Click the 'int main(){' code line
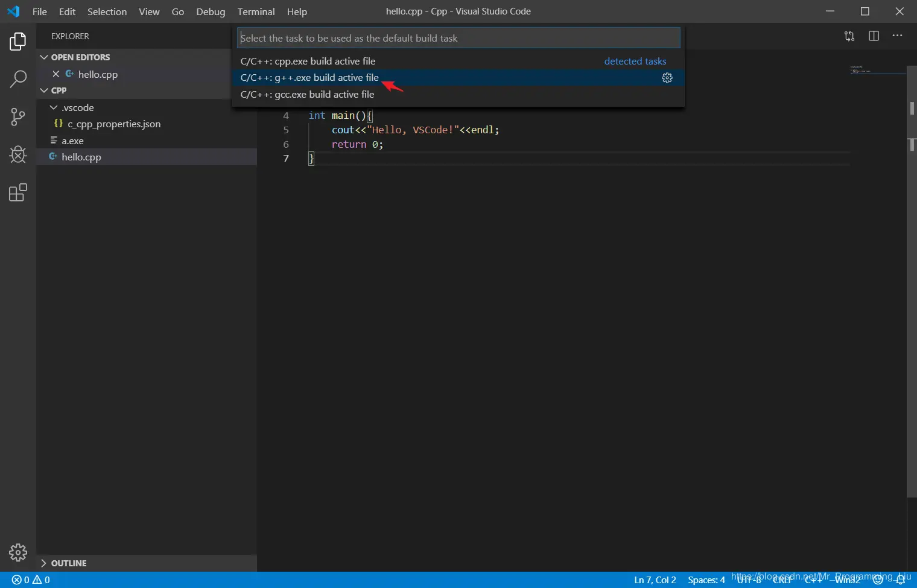Viewport: 917px width, 588px height. (341, 115)
